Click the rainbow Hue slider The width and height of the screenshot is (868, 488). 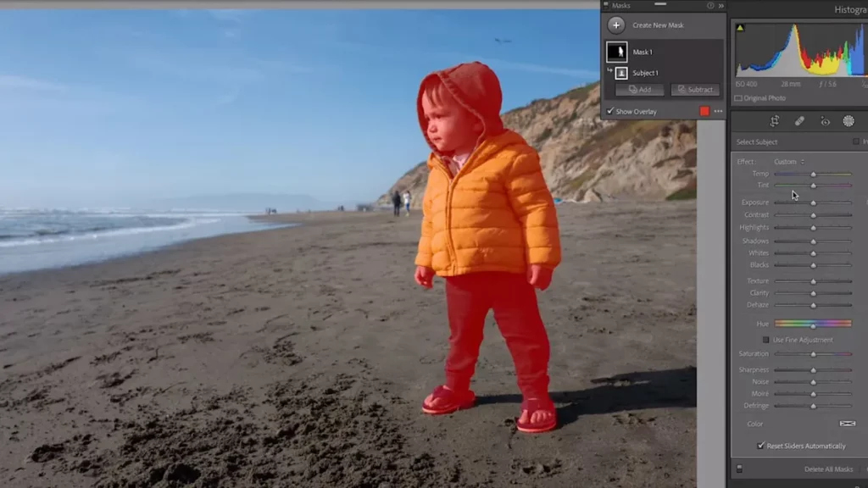tap(813, 323)
